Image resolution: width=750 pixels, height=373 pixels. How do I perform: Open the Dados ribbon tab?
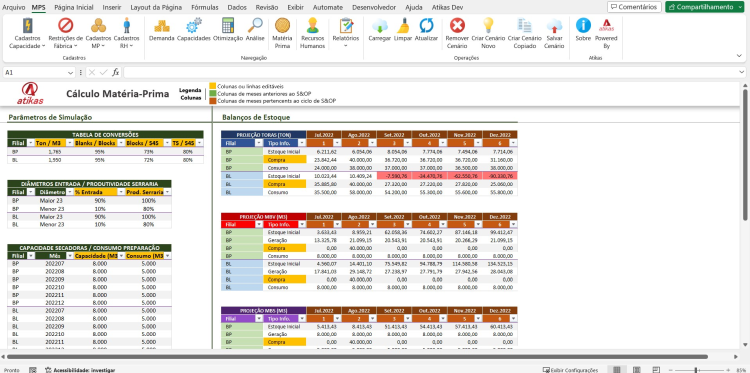pos(237,8)
